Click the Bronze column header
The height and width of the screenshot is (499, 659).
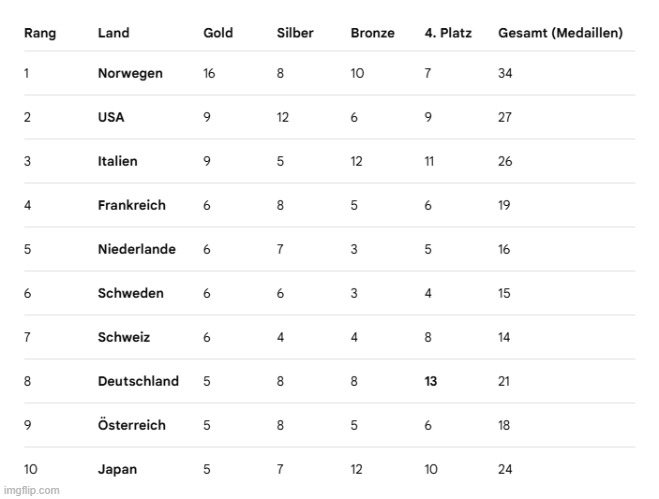click(x=372, y=33)
